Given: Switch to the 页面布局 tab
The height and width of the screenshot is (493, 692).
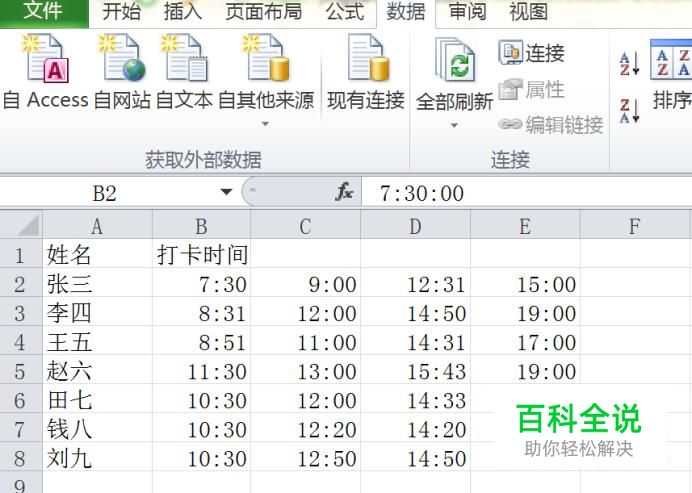Looking at the screenshot, I should [x=264, y=11].
